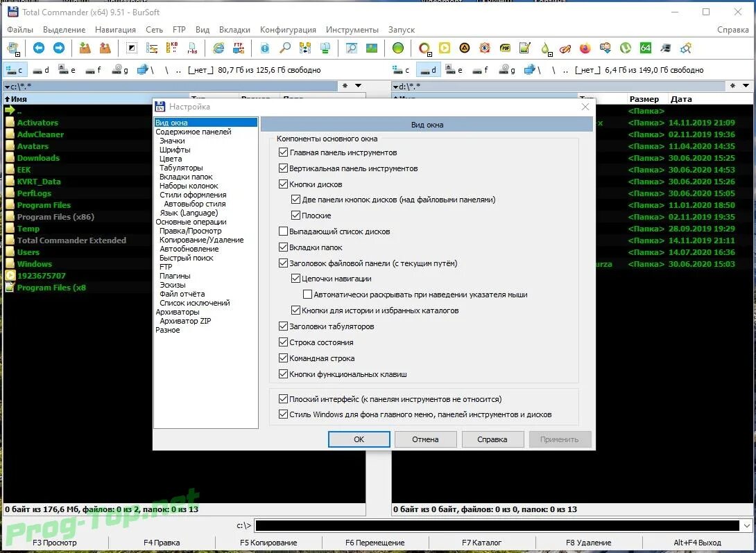756x553 pixels.
Task: Open left panel favorites asterisk button
Action: pyautogui.click(x=345, y=86)
